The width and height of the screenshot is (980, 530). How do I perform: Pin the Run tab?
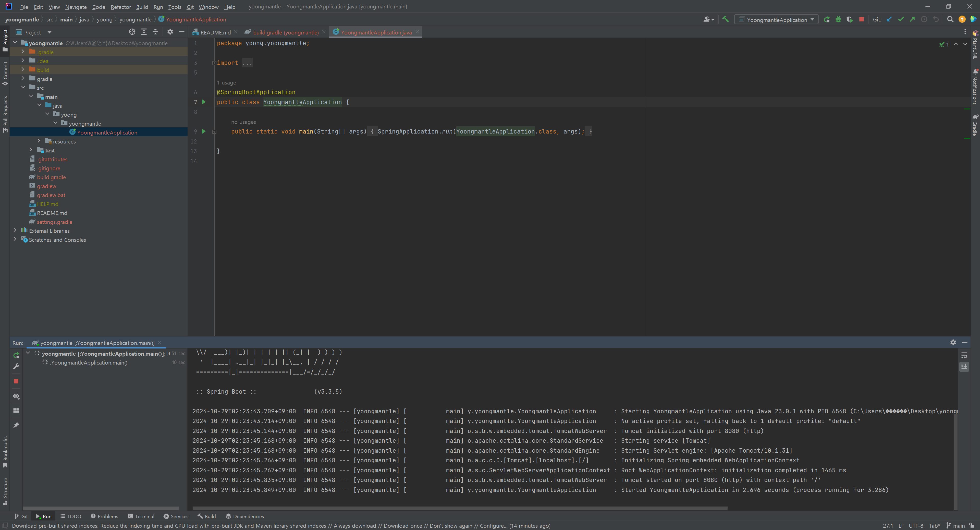coord(16,425)
